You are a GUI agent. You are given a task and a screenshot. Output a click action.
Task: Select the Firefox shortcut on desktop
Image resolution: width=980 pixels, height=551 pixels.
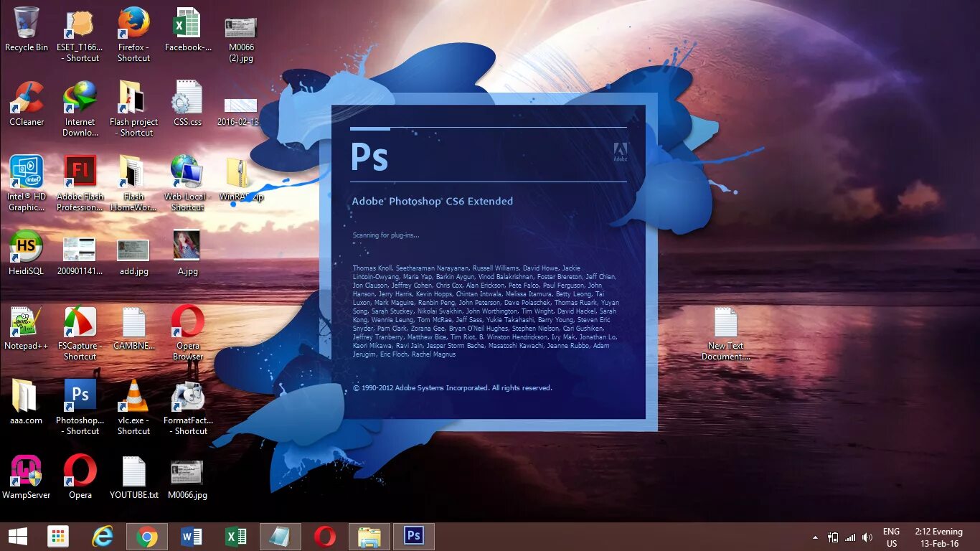tap(133, 22)
